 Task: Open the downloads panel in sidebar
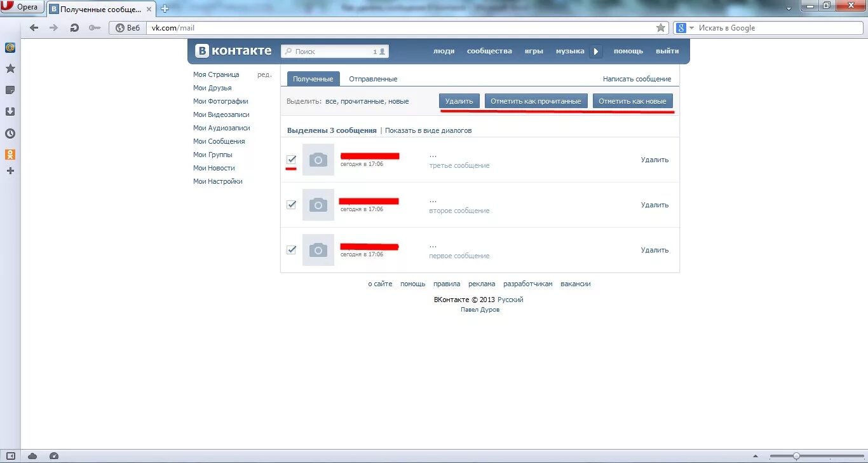(10, 112)
